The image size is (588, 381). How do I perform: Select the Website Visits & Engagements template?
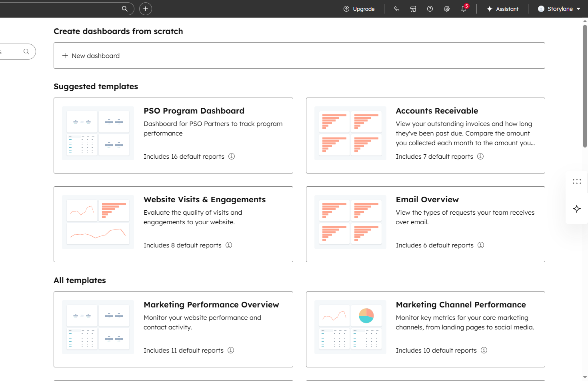point(204,199)
